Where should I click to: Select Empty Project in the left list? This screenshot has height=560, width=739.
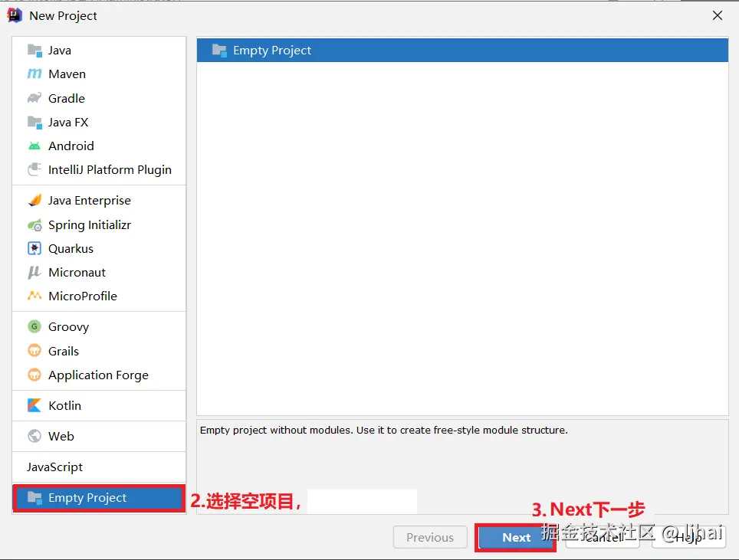99,498
